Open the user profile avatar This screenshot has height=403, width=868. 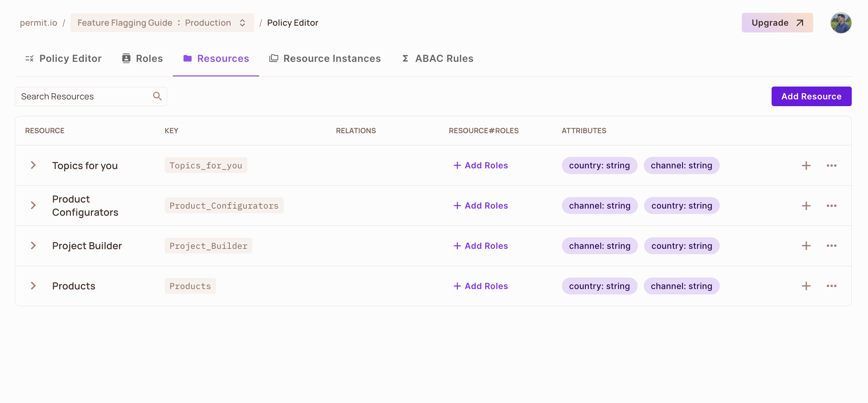point(841,23)
